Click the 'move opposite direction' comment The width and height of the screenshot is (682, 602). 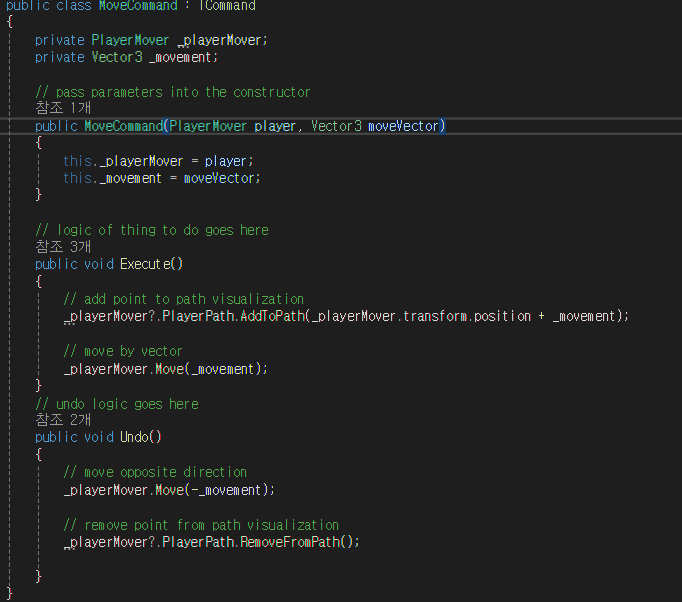coord(155,472)
